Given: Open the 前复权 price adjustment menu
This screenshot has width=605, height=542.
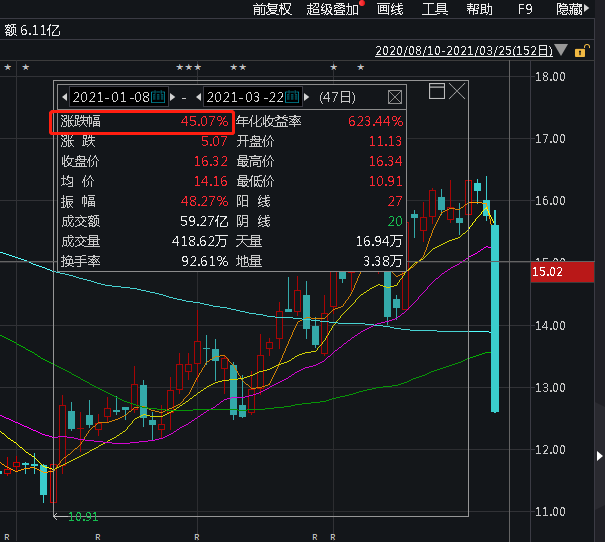Looking at the screenshot, I should point(272,9).
